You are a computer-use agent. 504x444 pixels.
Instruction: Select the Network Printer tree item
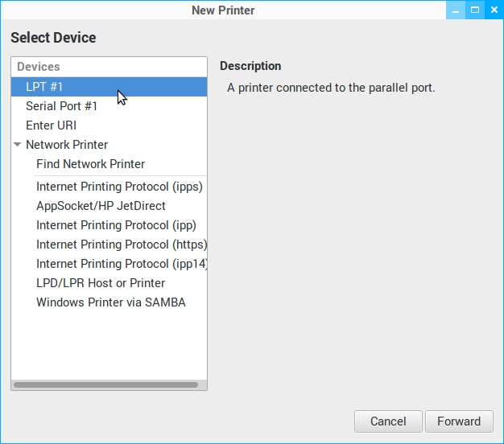67,145
